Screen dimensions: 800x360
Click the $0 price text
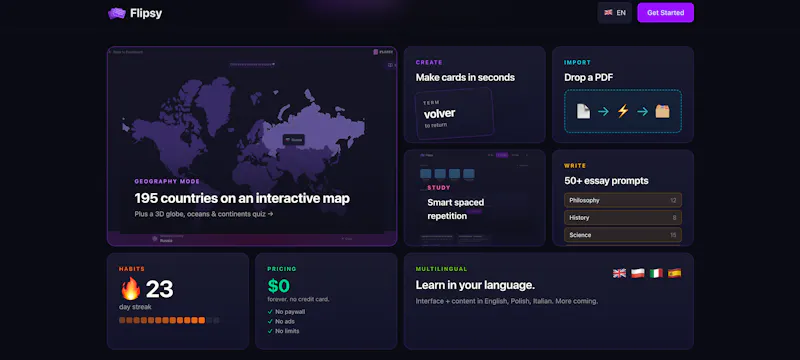click(x=279, y=286)
